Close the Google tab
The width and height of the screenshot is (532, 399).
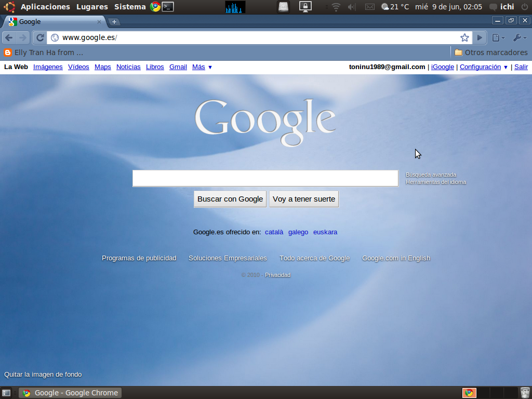(99, 22)
